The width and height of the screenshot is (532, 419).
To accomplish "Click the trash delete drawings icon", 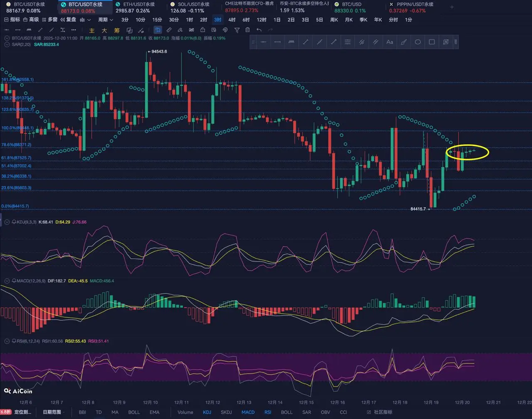I will (x=248, y=30).
